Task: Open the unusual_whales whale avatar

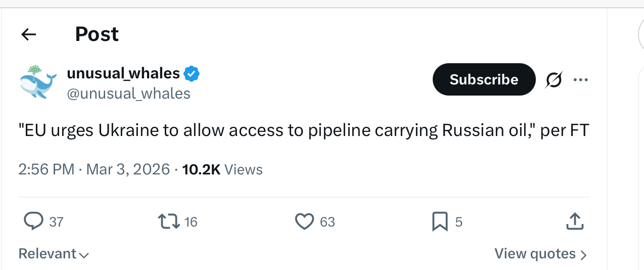Action: tap(39, 82)
